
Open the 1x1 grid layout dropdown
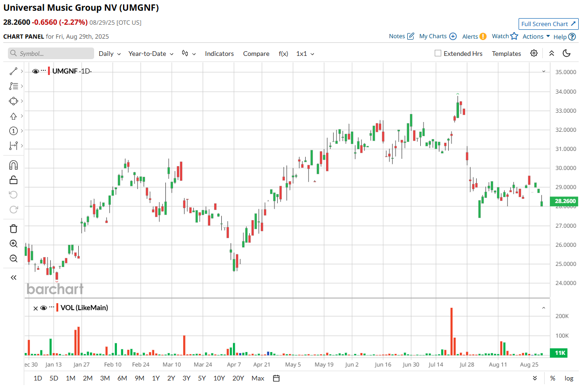coord(305,54)
